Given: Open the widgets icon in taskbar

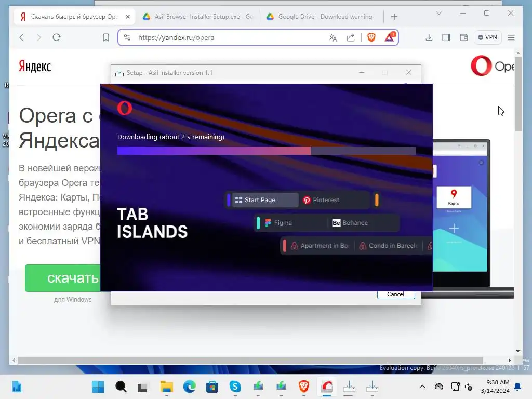Looking at the screenshot, I should 17,387.
